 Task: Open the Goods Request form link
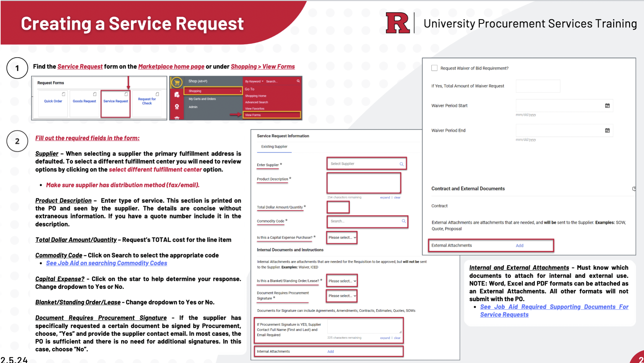[84, 101]
